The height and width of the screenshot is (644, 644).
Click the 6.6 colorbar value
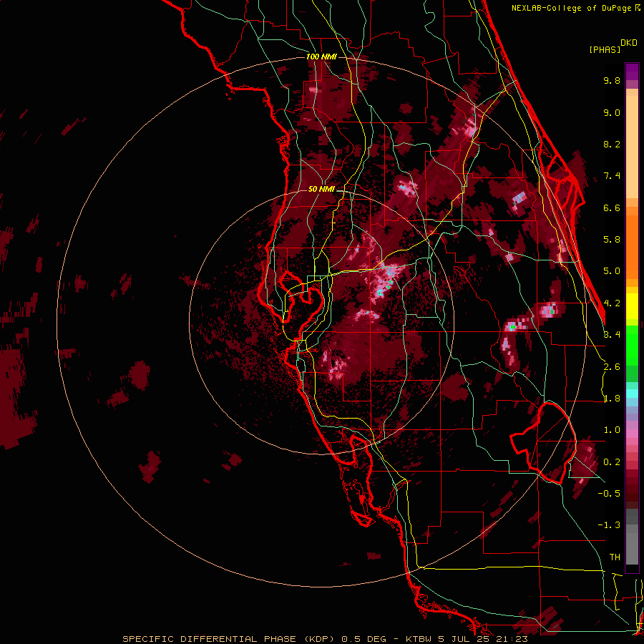pyautogui.click(x=612, y=208)
